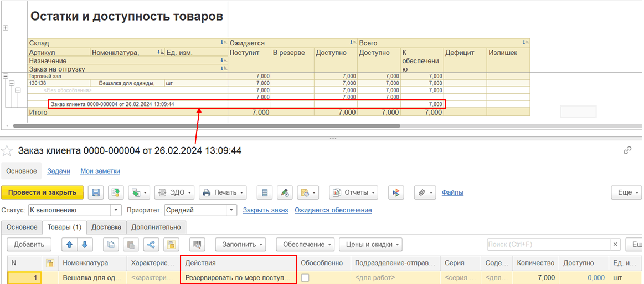644x284 pixels.
Task: Move the row down with blue arrow
Action: [x=84, y=245]
